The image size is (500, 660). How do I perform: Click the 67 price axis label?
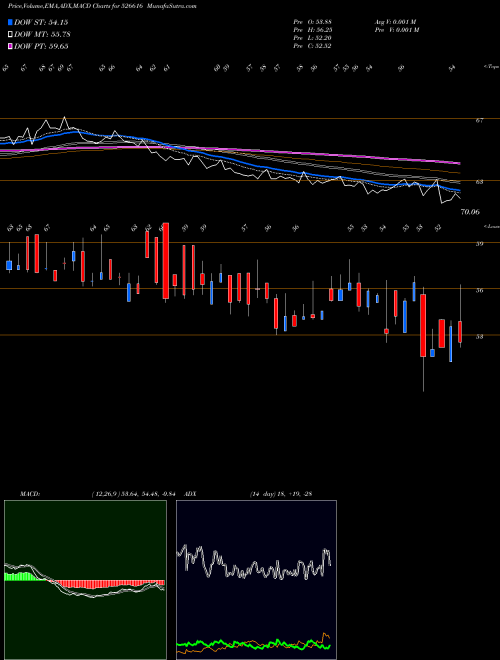(x=479, y=121)
